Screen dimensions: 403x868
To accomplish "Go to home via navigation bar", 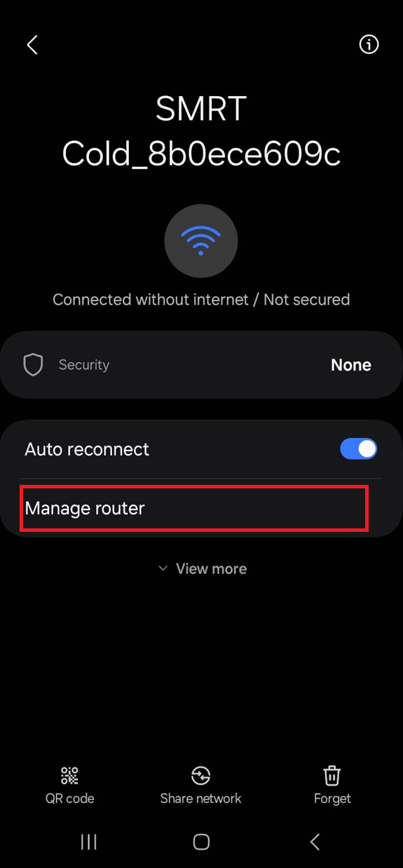I will pos(201,842).
